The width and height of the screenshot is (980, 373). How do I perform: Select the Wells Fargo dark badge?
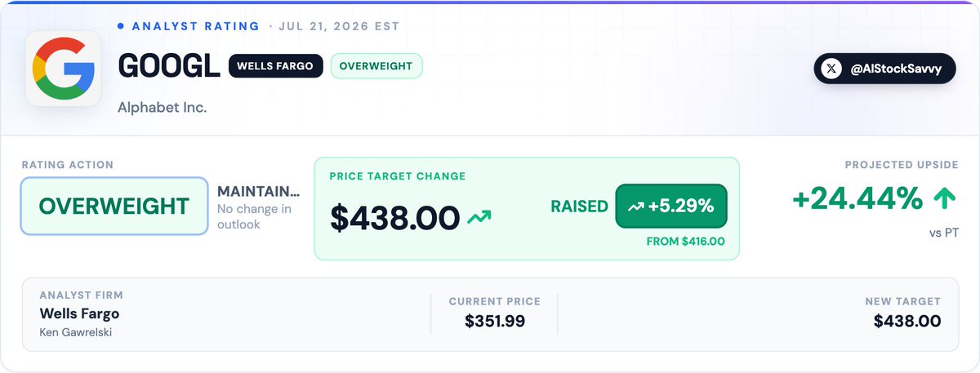275,66
